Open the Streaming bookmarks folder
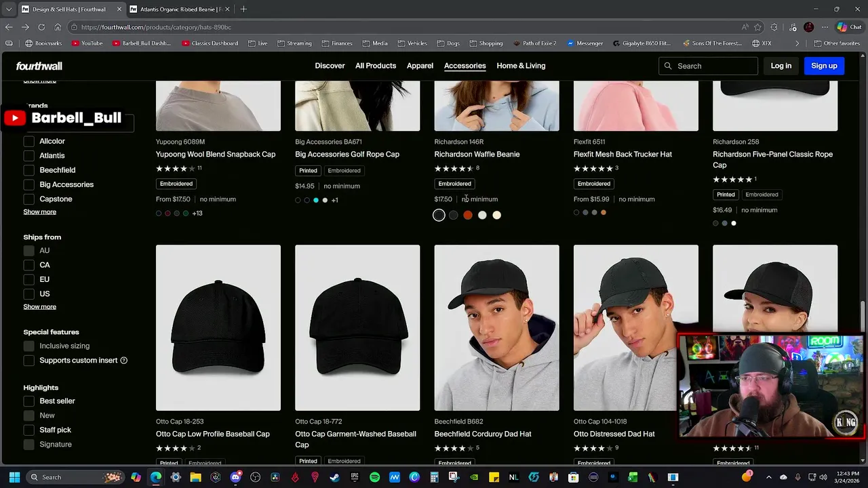 [x=294, y=43]
